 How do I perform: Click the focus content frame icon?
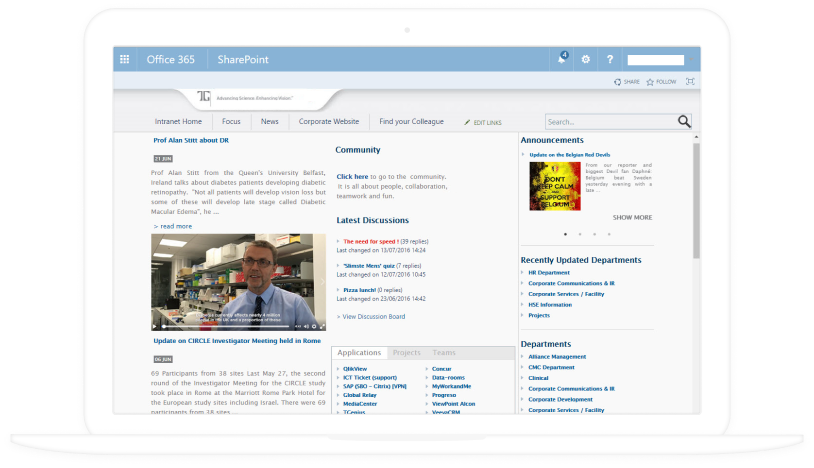pyautogui.click(x=689, y=82)
